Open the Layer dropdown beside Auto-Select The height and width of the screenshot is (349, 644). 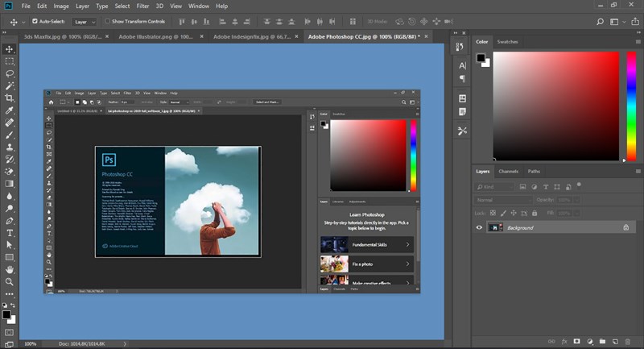tap(85, 22)
